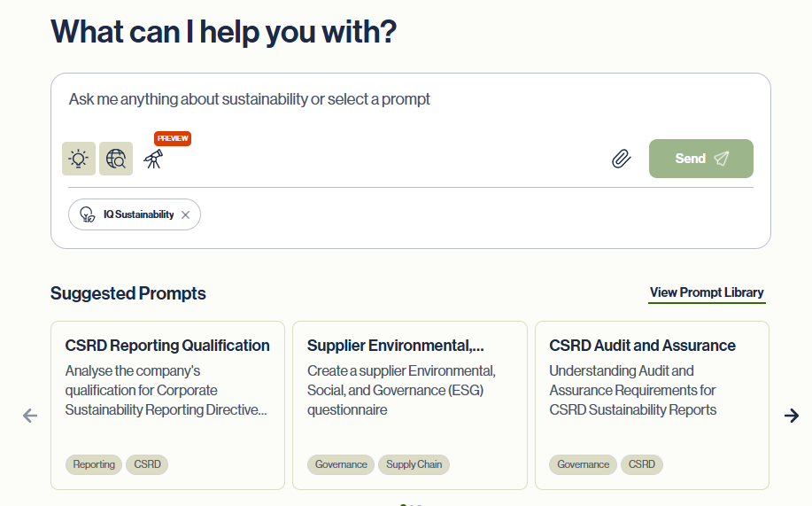Click the IQ Sustainability chip label

pyautogui.click(x=139, y=214)
